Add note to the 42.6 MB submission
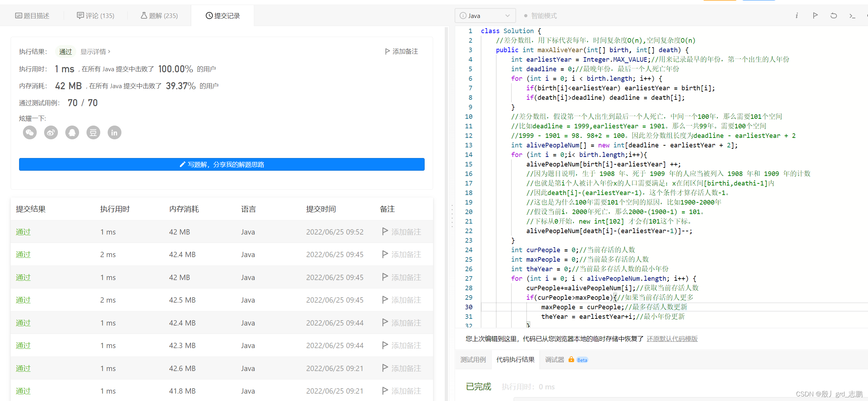Screen dimensions: 868x401 [x=402, y=368]
